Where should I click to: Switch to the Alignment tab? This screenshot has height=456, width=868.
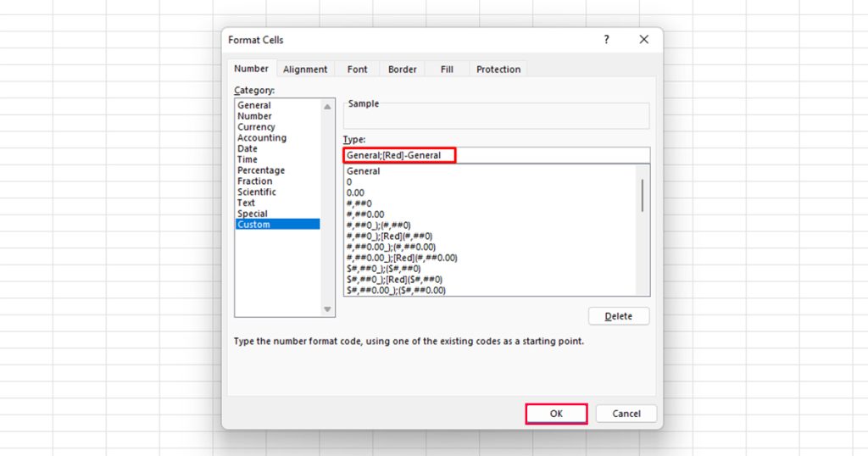(x=305, y=70)
